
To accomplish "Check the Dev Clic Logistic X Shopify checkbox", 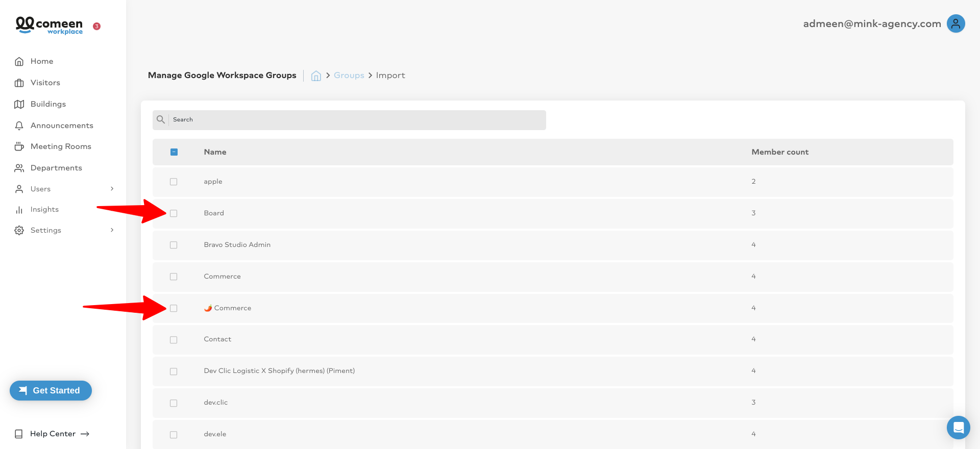I will coord(174,371).
